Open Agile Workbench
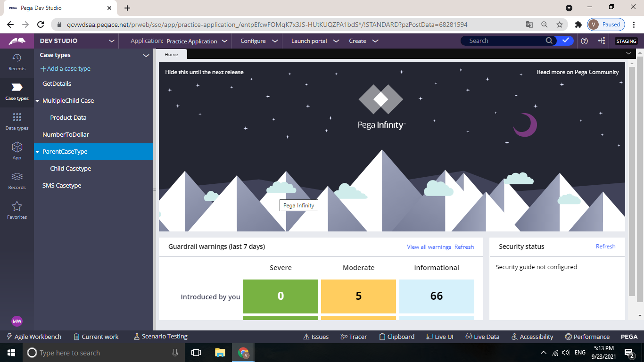 33,337
